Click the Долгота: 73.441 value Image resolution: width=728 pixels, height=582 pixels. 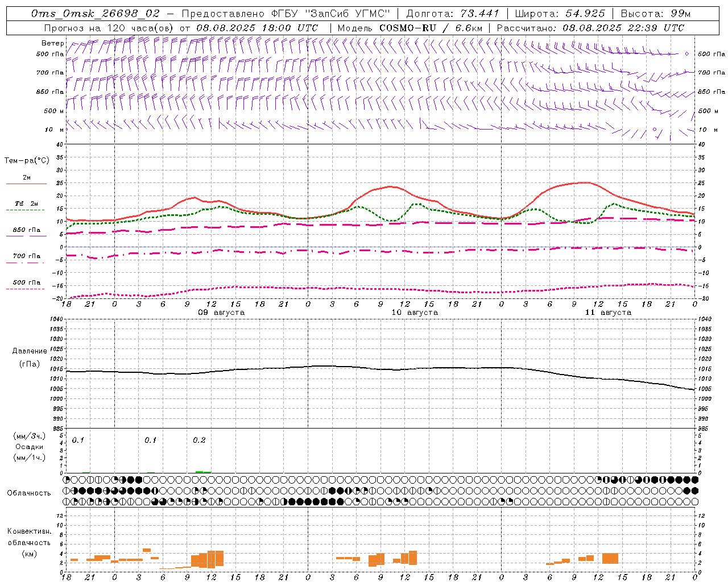point(453,14)
